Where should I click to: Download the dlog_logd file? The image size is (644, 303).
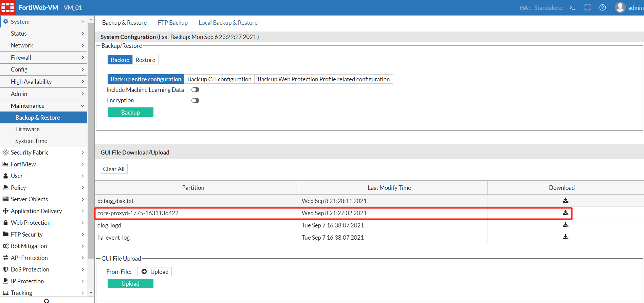click(x=565, y=225)
